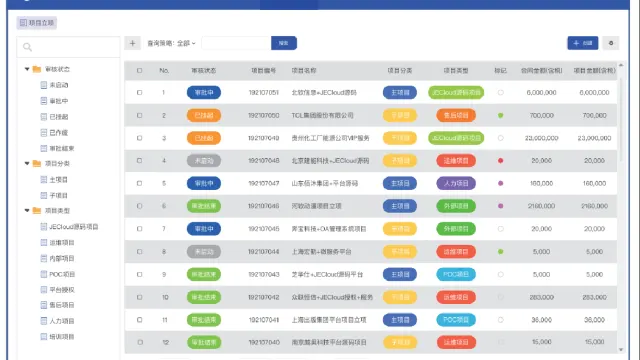The height and width of the screenshot is (360, 640).
Task: Click project number 192107040
Action: pos(264,342)
